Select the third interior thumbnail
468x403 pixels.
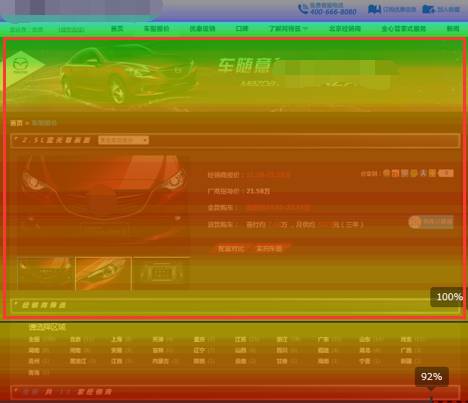[x=161, y=273]
